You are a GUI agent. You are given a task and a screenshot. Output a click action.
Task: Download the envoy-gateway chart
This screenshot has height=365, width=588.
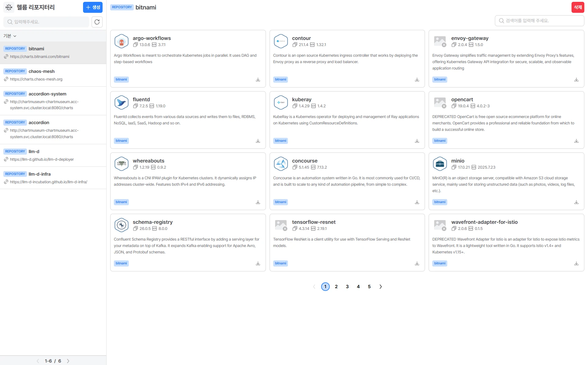[576, 80]
